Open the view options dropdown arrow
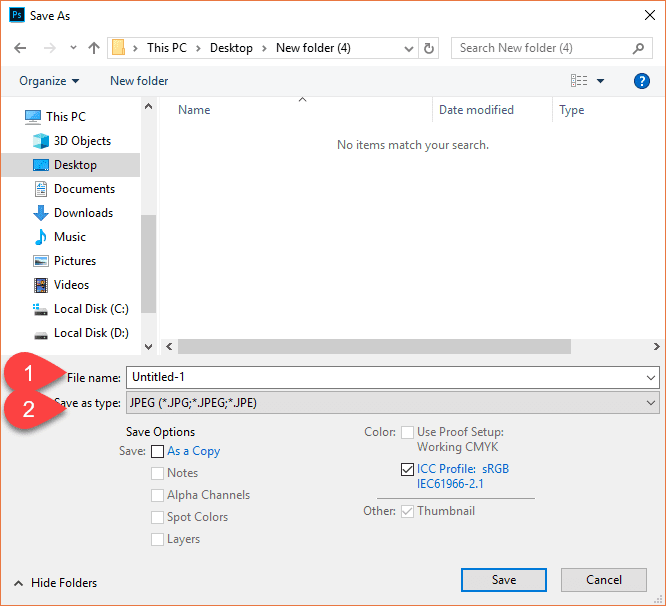The width and height of the screenshot is (666, 606). coord(600,81)
